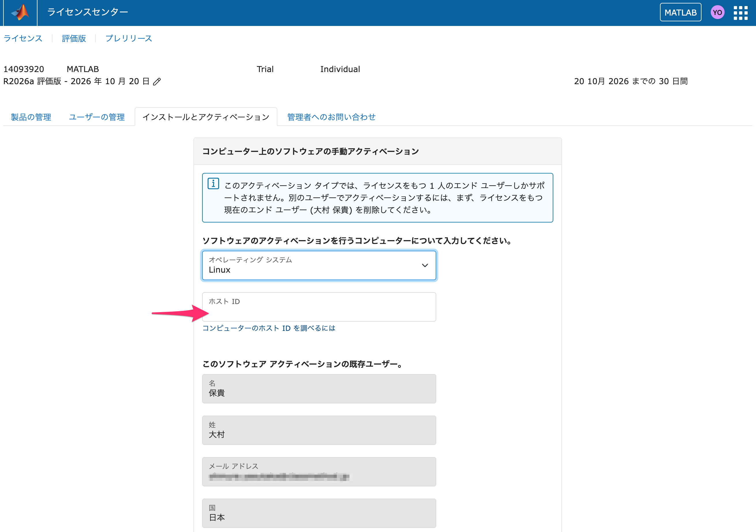Click heading コンピューター上のソフトウェアの手動アクティベーション
756x532 pixels.
pos(311,151)
